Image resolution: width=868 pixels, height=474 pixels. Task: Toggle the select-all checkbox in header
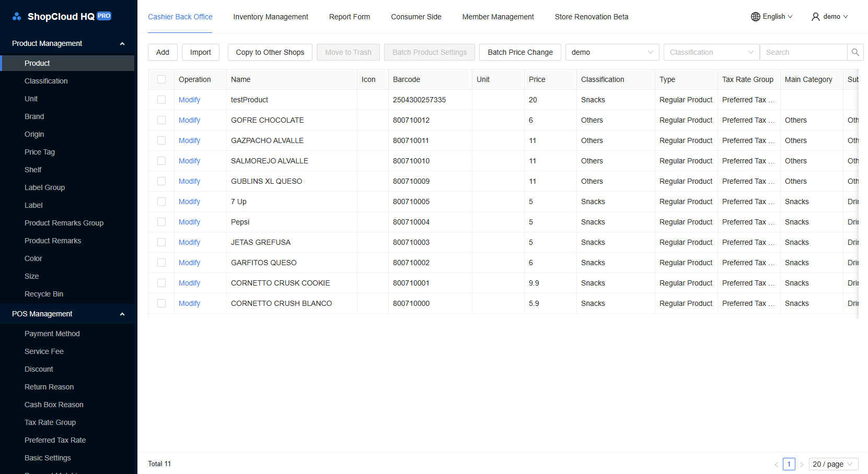coord(161,79)
